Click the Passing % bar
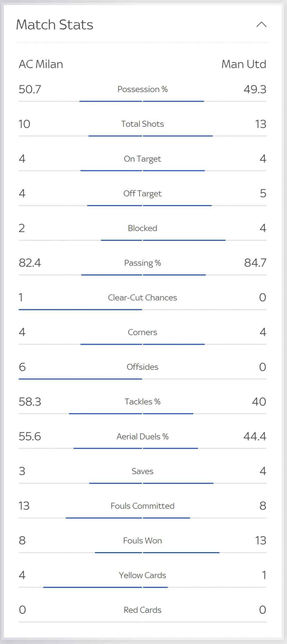The image size is (287, 644). tap(142, 275)
